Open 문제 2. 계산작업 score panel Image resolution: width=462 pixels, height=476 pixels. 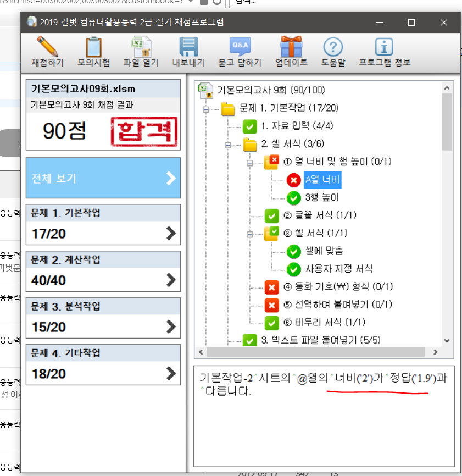[x=103, y=271]
